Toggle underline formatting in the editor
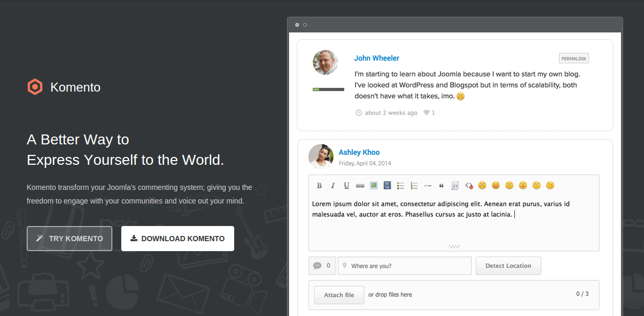 [x=347, y=185]
